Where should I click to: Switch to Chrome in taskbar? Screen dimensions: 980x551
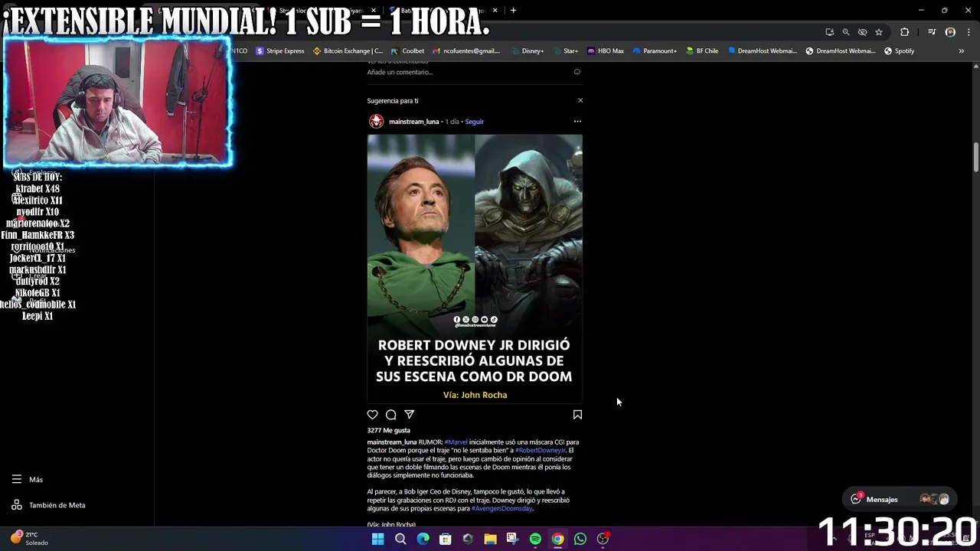coord(558,539)
